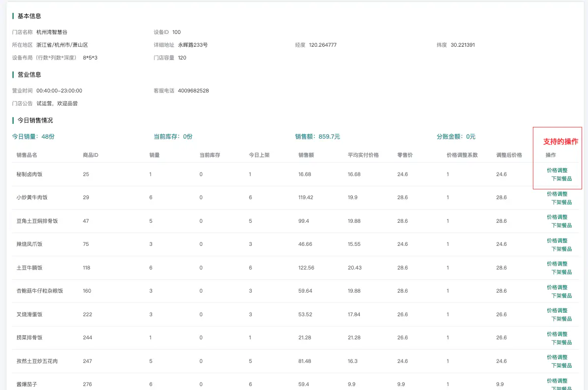
Task: Click 下架餐品 for 土豆牛腩饭
Action: [561, 272]
